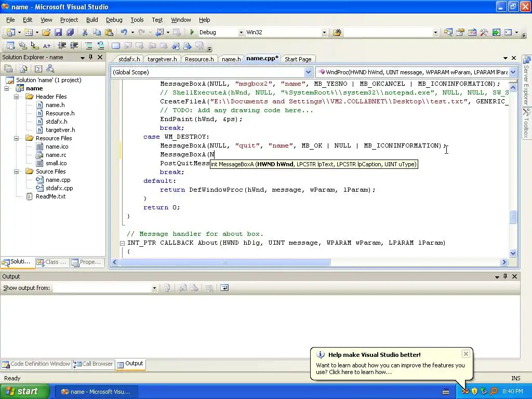Click the New Project toolbar icon
This screenshot has width=532, height=399.
pos(10,32)
